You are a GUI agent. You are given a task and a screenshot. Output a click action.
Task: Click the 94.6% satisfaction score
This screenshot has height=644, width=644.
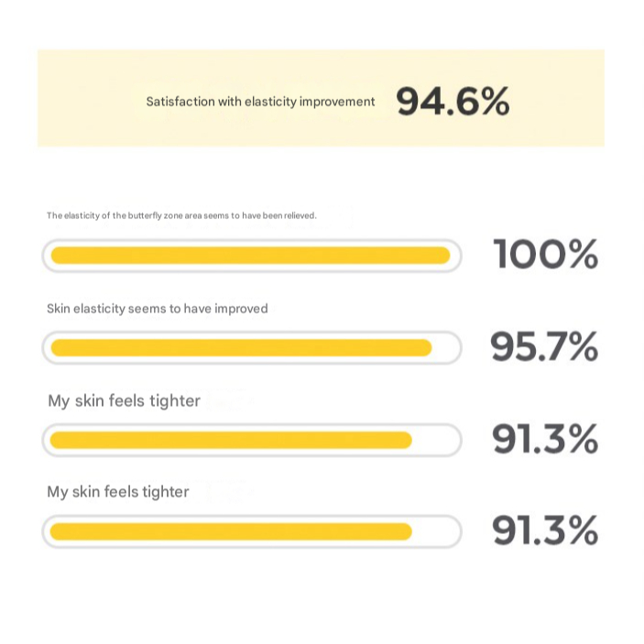click(453, 102)
